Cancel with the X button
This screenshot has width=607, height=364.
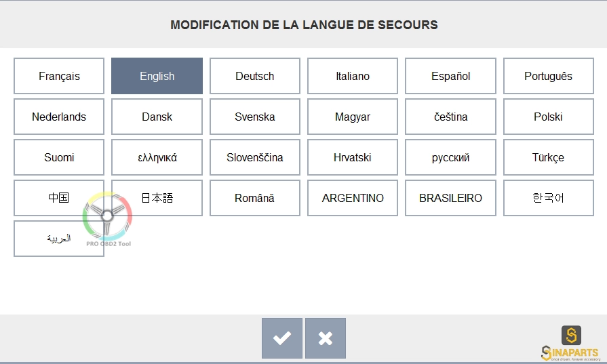tap(325, 338)
